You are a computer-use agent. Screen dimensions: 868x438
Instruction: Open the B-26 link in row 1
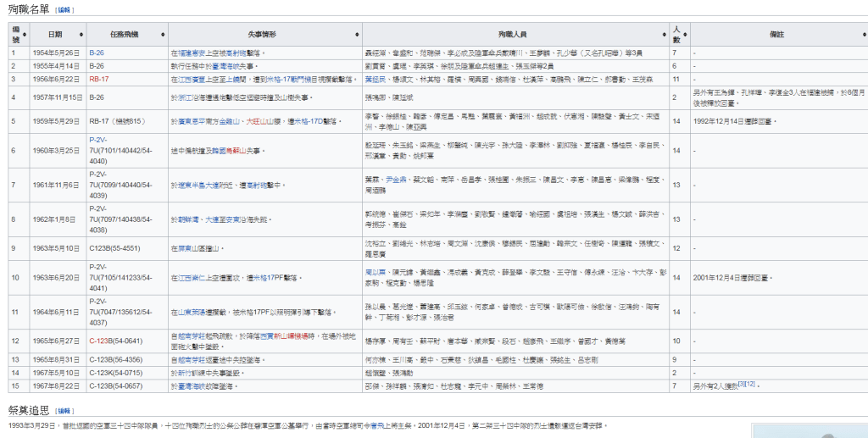(97, 53)
